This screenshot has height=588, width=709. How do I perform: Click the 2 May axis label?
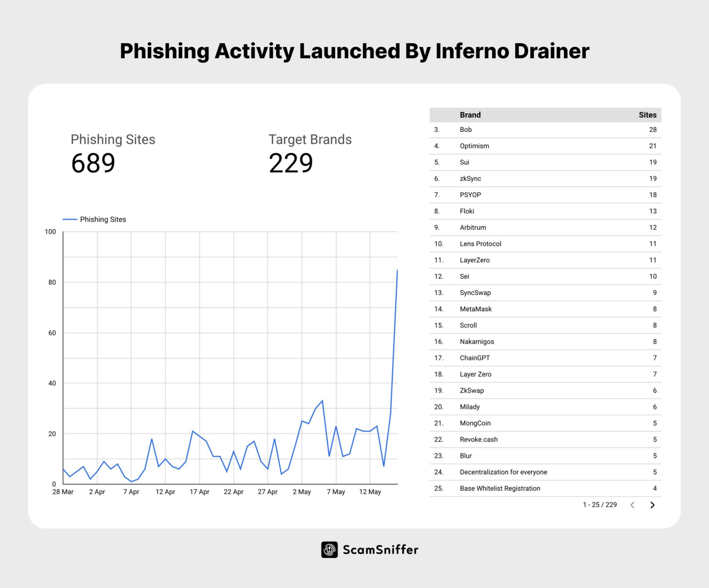[x=302, y=492]
